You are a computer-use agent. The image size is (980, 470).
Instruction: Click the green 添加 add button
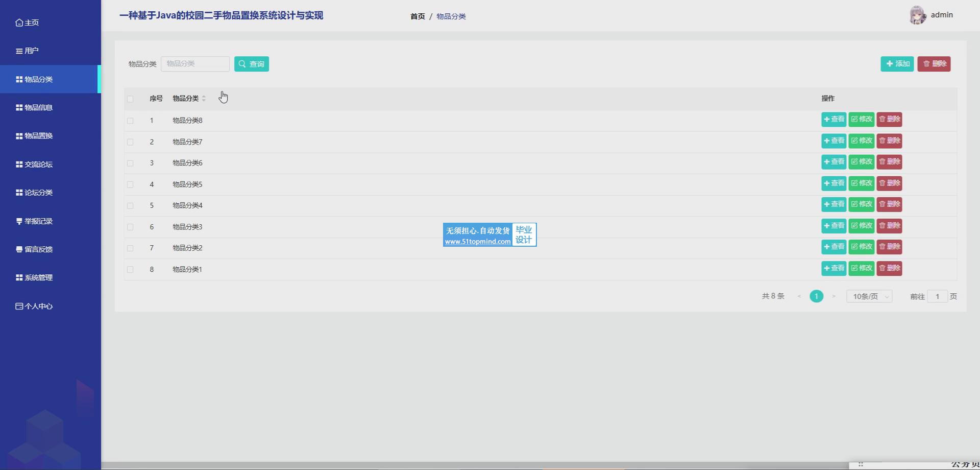click(897, 64)
